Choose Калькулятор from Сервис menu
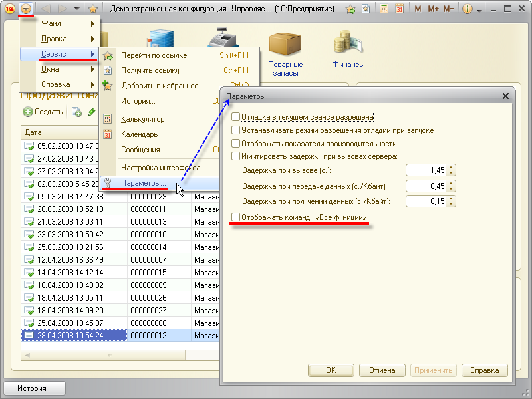 142,119
